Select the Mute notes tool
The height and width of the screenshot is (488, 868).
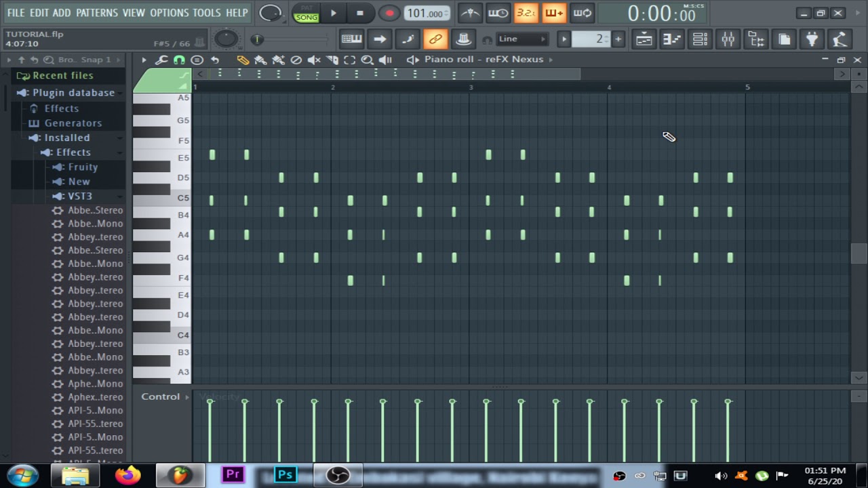coord(314,60)
